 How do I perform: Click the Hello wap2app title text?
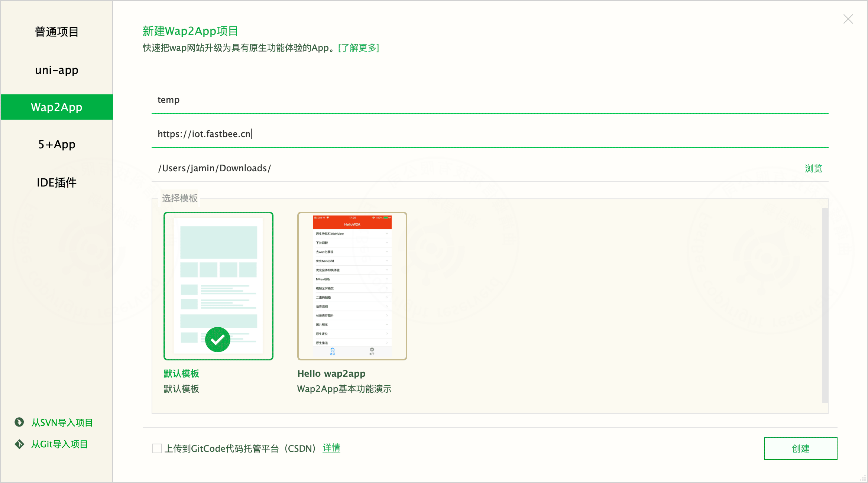point(331,373)
